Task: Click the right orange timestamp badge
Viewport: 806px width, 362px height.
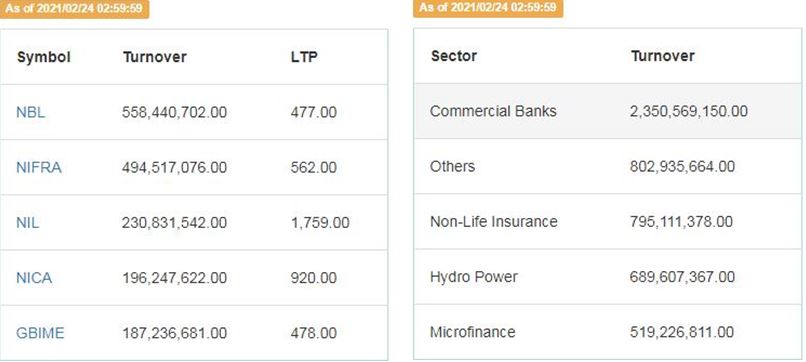Action: [488, 8]
